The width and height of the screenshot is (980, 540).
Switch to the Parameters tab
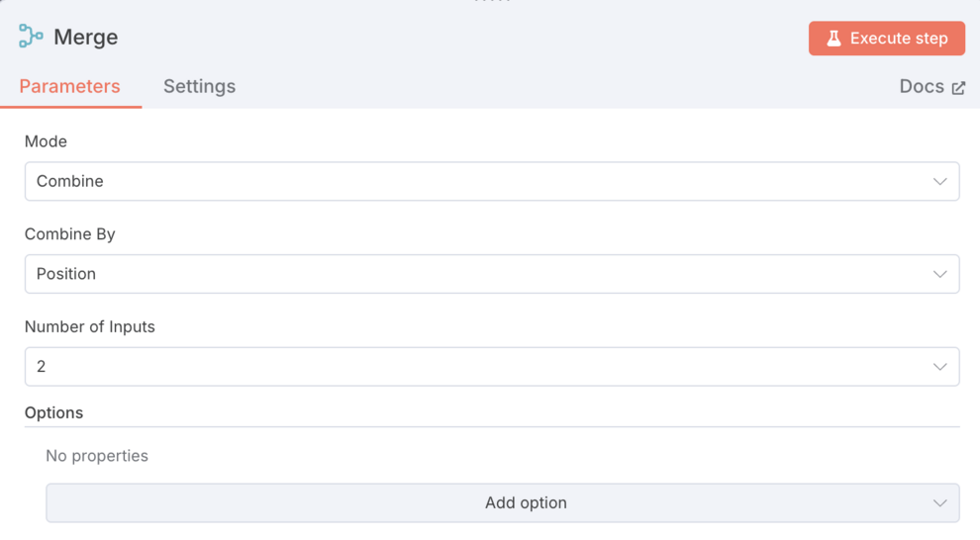coord(69,86)
